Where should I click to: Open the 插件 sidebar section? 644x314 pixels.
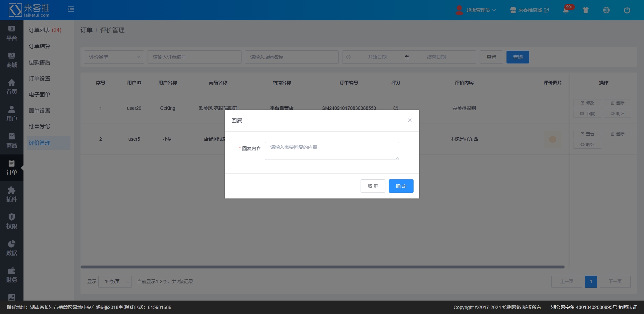pyautogui.click(x=12, y=195)
